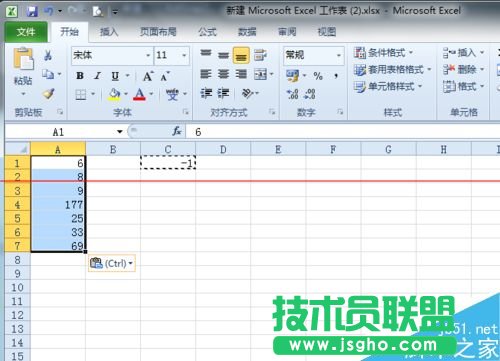Switch to the 页面布局 Page Layout tab
This screenshot has width=500, height=361.
pyautogui.click(x=158, y=32)
